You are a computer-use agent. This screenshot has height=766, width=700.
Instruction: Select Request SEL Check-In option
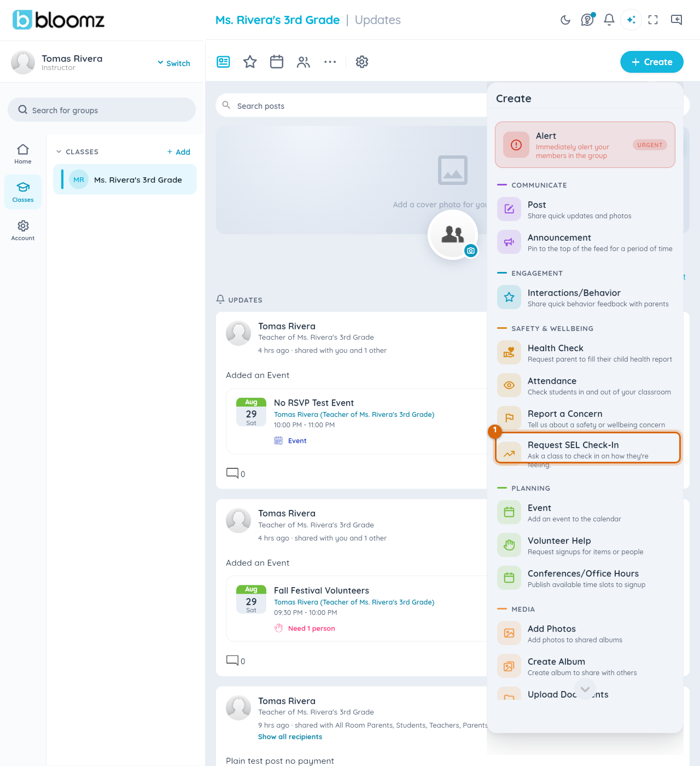pyautogui.click(x=587, y=448)
